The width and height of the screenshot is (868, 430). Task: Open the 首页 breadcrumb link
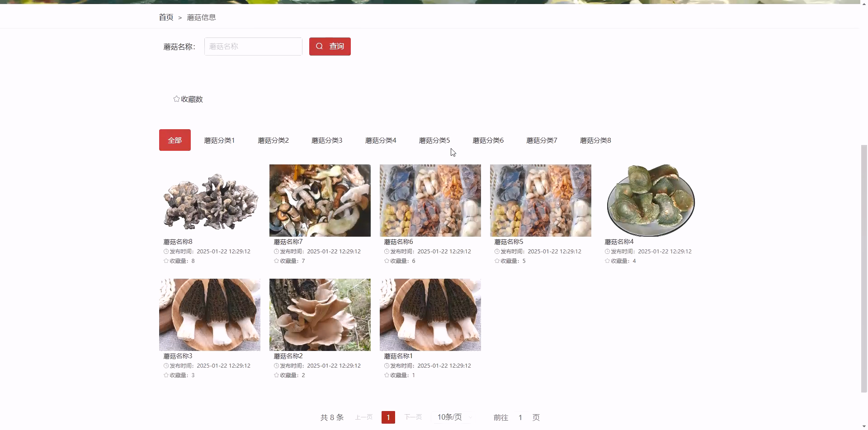165,17
